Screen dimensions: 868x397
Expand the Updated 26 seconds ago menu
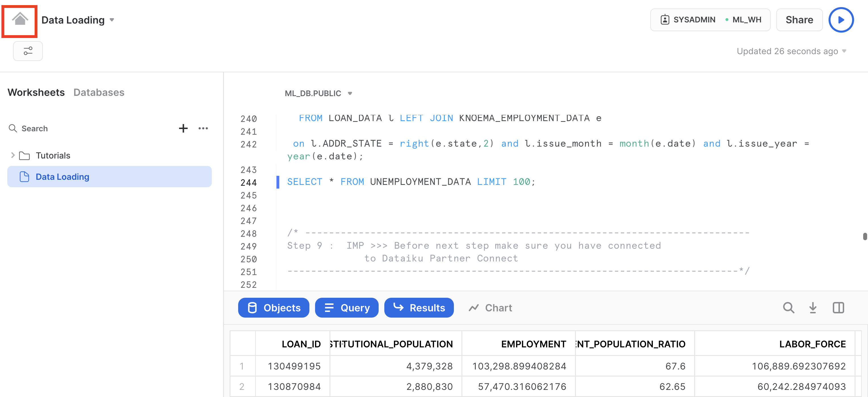coord(844,51)
